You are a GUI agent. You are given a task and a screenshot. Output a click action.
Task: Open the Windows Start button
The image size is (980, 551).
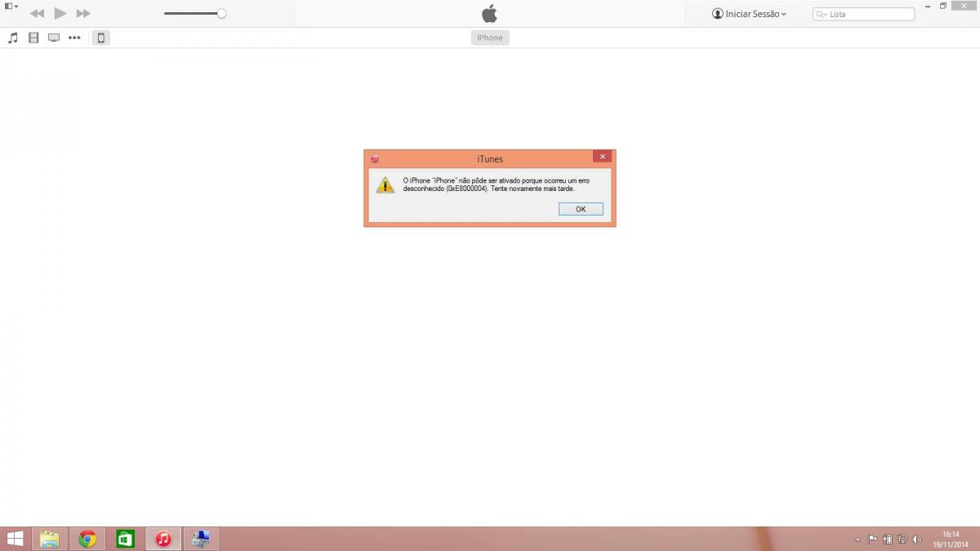click(15, 539)
